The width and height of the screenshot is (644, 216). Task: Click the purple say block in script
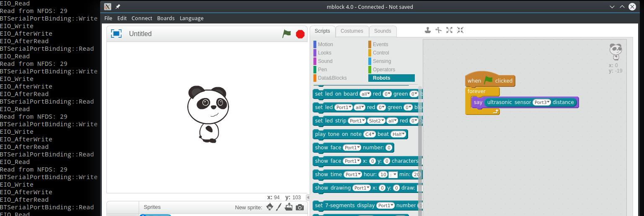pyautogui.click(x=477, y=102)
